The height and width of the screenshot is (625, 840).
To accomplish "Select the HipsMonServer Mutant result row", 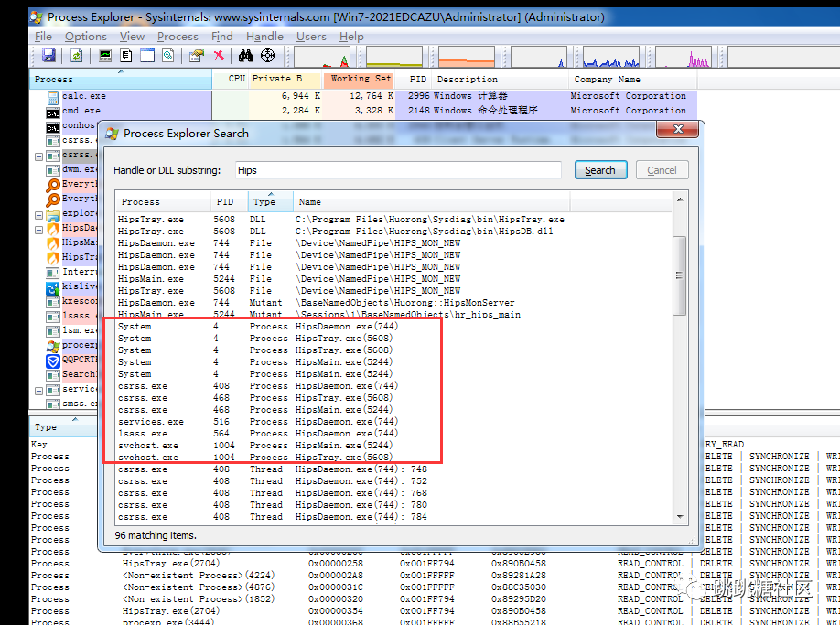I will tap(394, 303).
